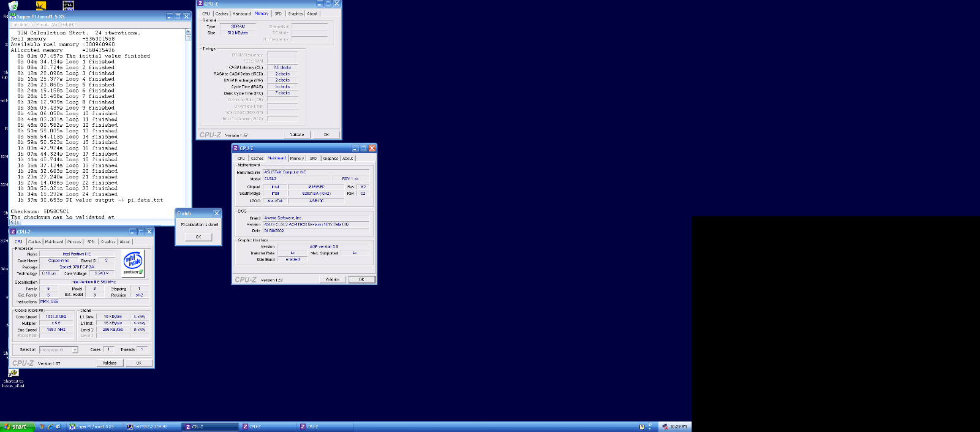Click the system tray clock
Image resolution: width=980 pixels, height=432 pixels.
point(678,426)
